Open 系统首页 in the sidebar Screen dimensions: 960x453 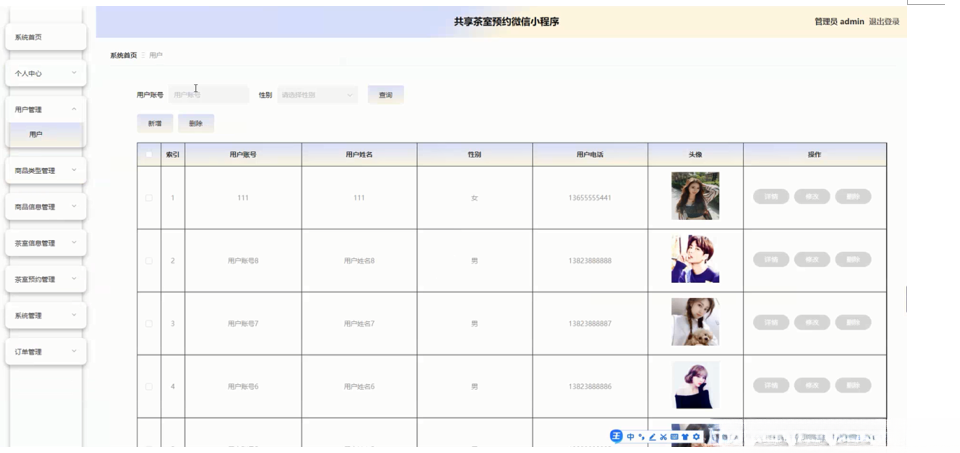click(46, 37)
